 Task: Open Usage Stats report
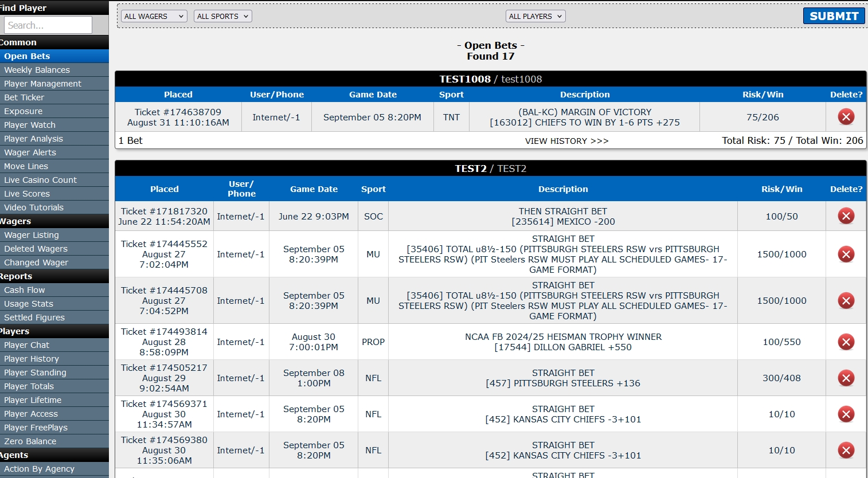pyautogui.click(x=54, y=304)
